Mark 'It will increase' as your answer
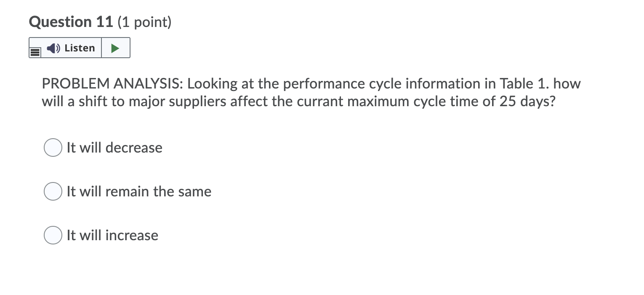The height and width of the screenshot is (295, 644). pos(53,235)
